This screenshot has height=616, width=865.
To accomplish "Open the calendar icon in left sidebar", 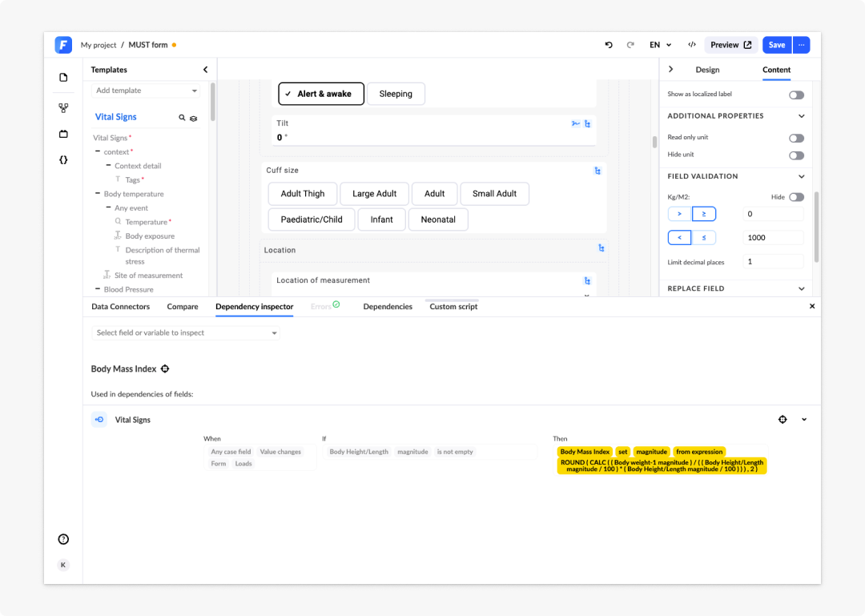I will [x=63, y=134].
